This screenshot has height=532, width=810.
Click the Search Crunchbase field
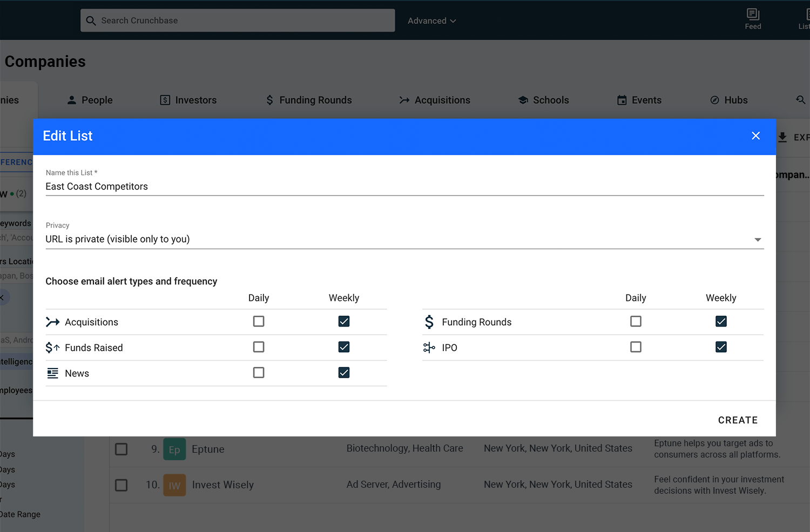(x=238, y=21)
